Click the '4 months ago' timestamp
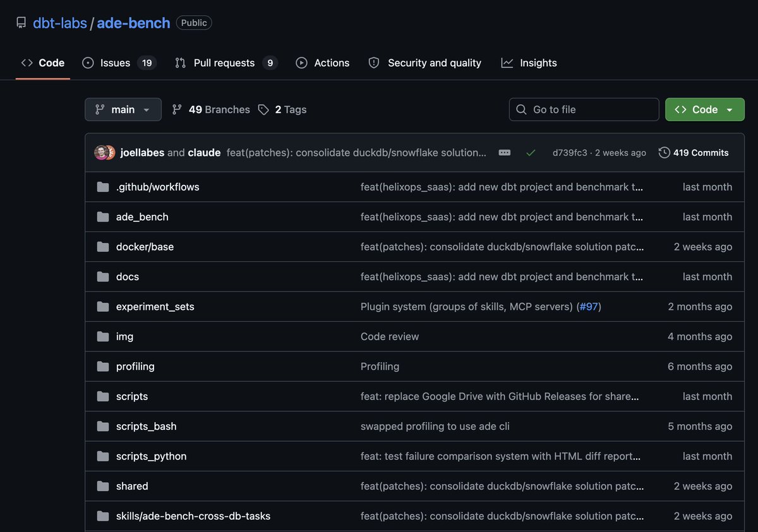 coord(700,336)
